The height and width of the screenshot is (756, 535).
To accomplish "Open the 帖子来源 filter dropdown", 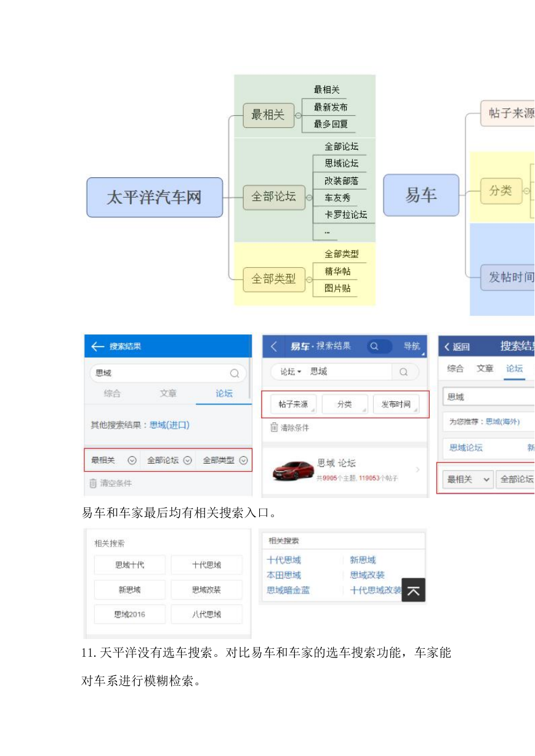I will [x=293, y=404].
